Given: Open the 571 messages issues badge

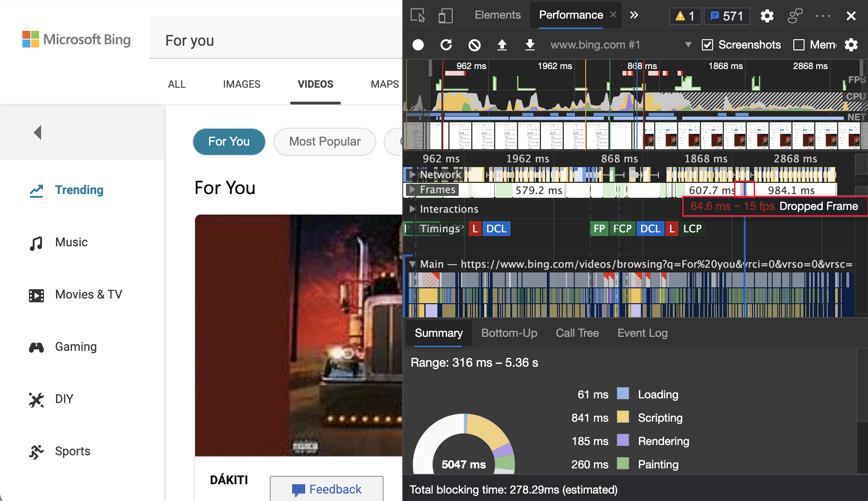Looking at the screenshot, I should [727, 16].
